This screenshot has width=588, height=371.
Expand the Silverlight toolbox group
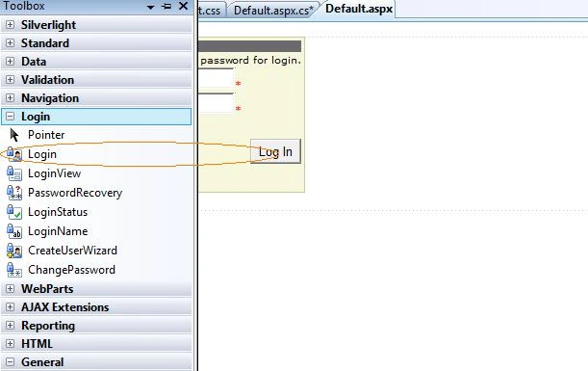11,25
